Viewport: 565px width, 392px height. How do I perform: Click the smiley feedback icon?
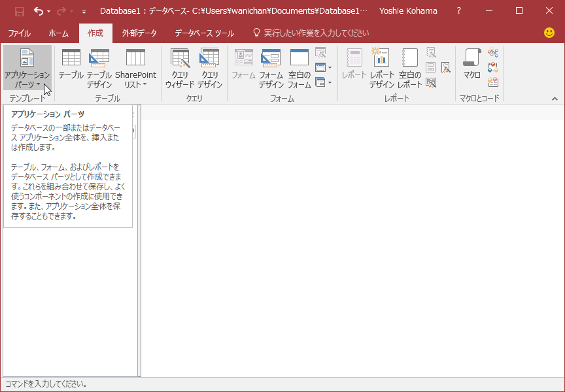click(549, 33)
